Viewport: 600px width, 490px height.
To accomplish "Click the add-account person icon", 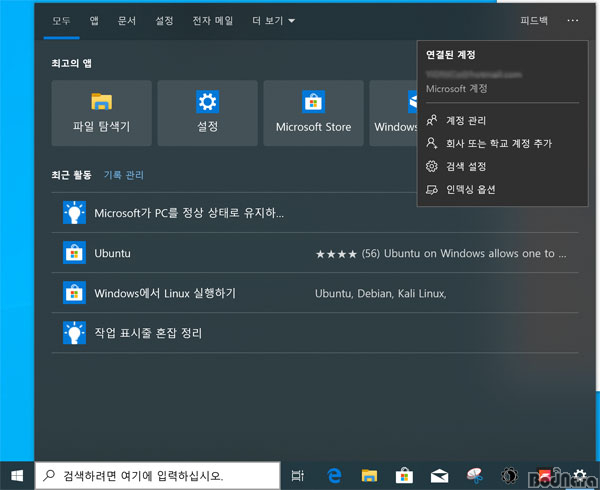I will (x=432, y=143).
